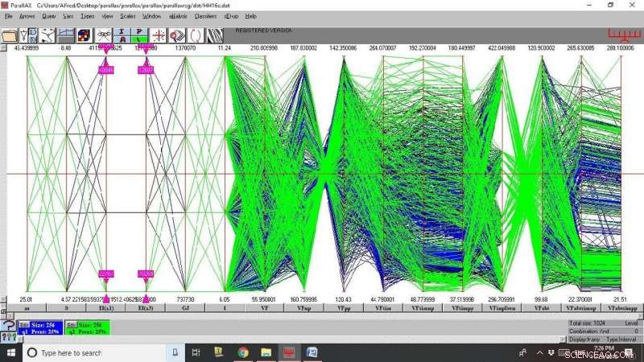Click the GJ axis label button
This screenshot has width=644, height=362.
(185, 308)
